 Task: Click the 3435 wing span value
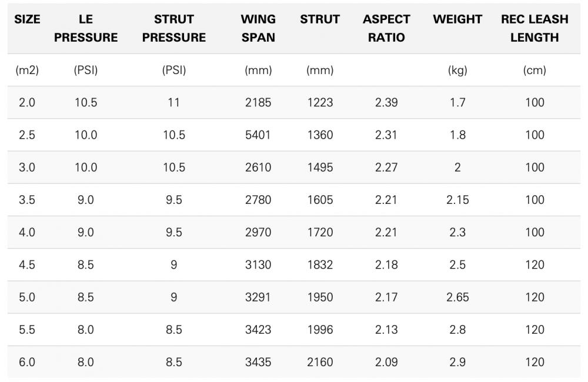point(258,362)
